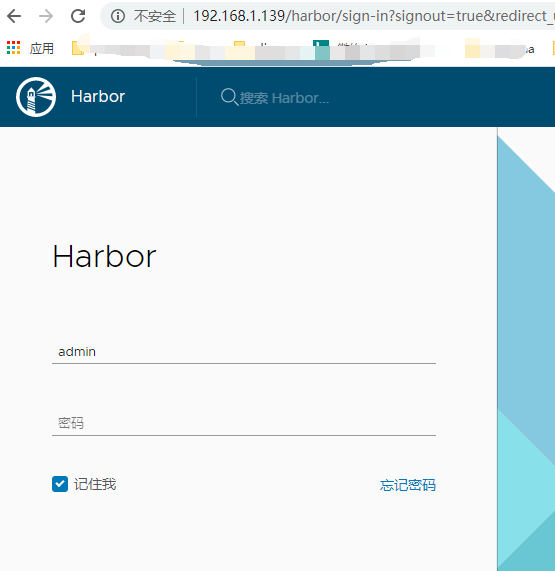Viewport: 555px width, 571px height.
Task: Click the browser back arrow
Action: click(14, 16)
